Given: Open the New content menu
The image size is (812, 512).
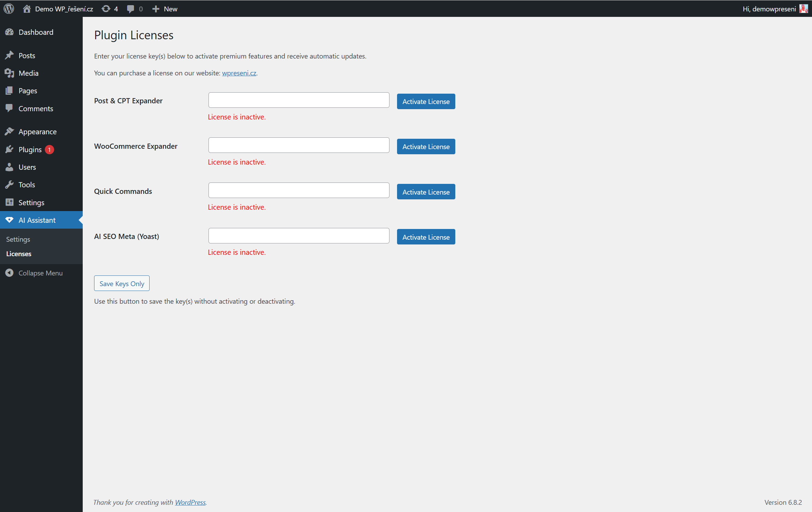Looking at the screenshot, I should (165, 9).
